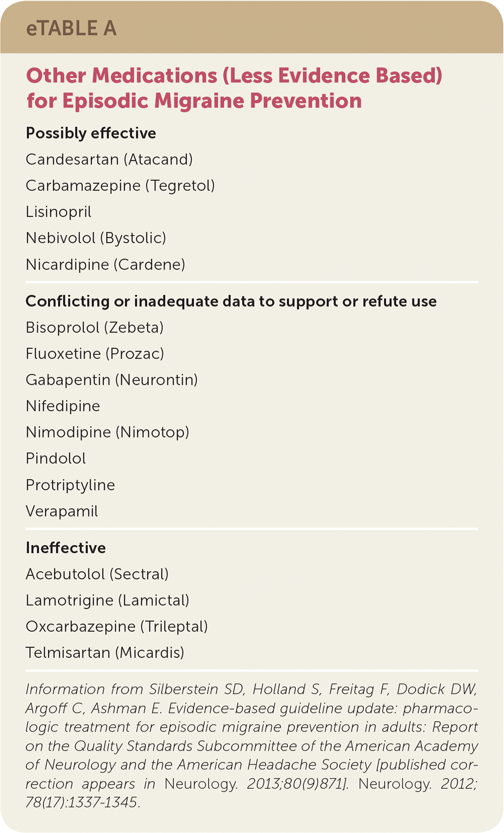The width and height of the screenshot is (504, 833).
Task: Select the Telmisartan (Micardis) row
Action: 105,653
